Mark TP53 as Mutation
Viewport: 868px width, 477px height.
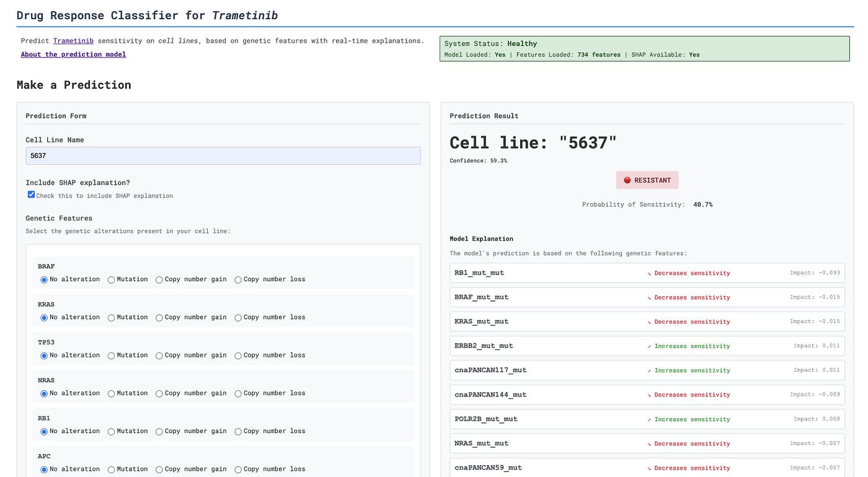112,356
